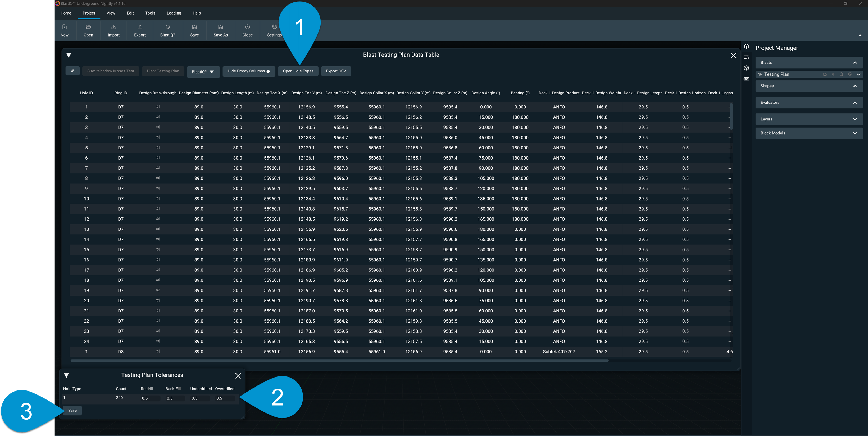Click blast lines icon on Testing Plan row
This screenshot has height=436, width=868.
[x=833, y=74]
